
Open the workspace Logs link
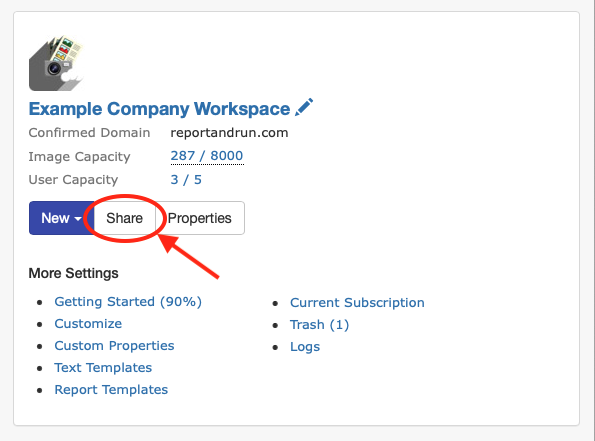pos(305,347)
